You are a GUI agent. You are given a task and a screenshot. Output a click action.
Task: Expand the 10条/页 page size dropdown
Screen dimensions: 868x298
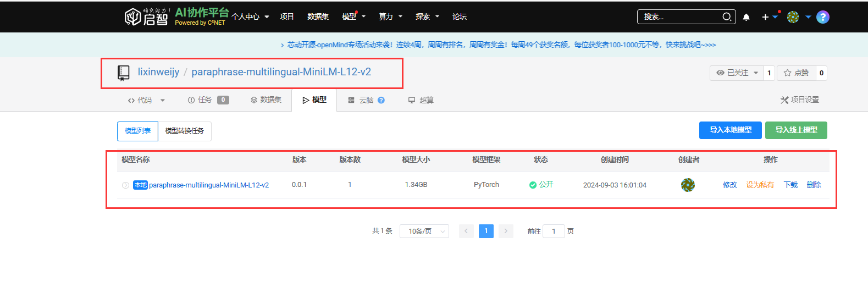pyautogui.click(x=424, y=231)
